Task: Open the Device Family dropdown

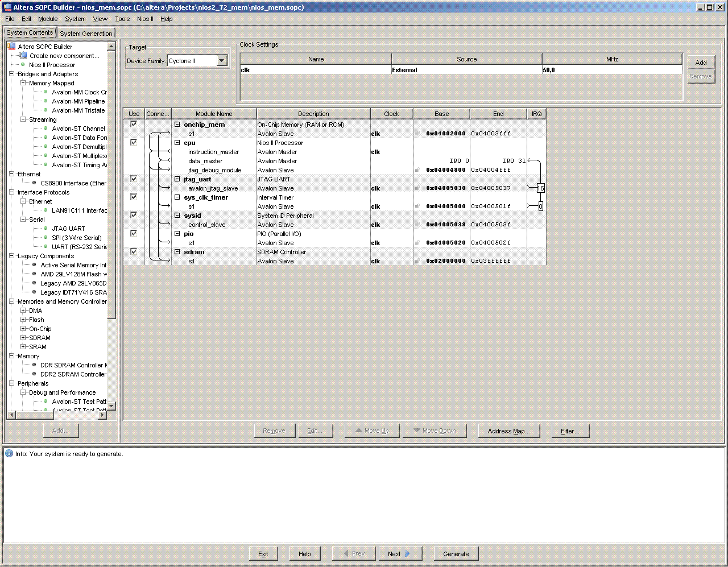Action: tap(222, 61)
